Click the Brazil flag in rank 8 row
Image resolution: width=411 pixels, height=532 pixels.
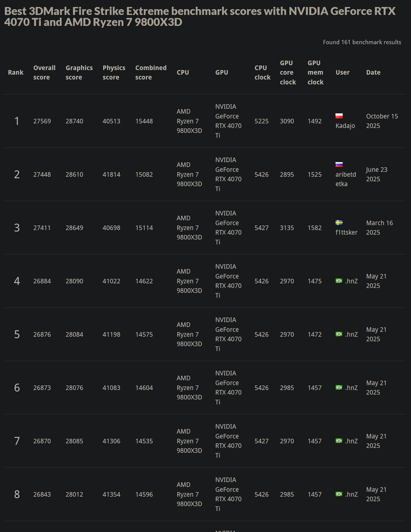tap(339, 494)
